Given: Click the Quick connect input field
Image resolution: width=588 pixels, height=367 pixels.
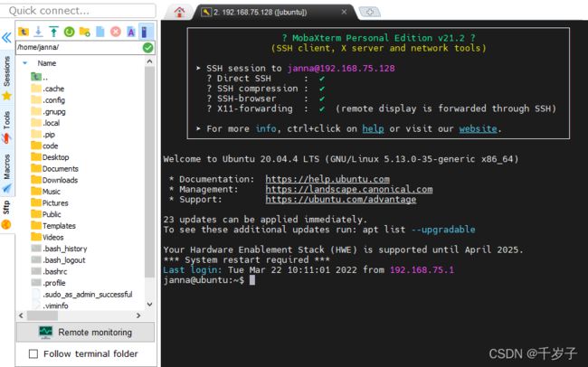Looking at the screenshot, I should (78, 11).
